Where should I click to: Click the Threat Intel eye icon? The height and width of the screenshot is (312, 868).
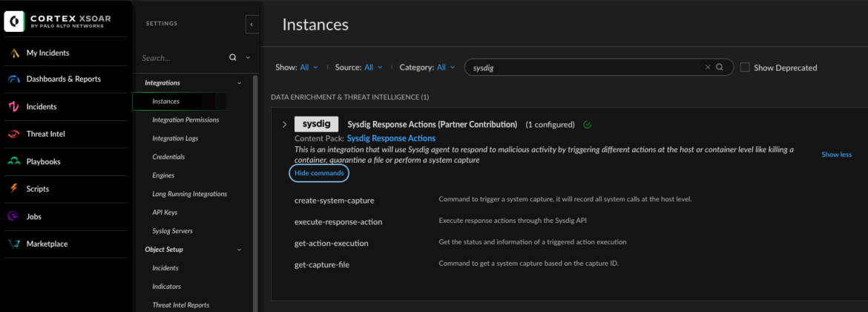click(x=14, y=134)
